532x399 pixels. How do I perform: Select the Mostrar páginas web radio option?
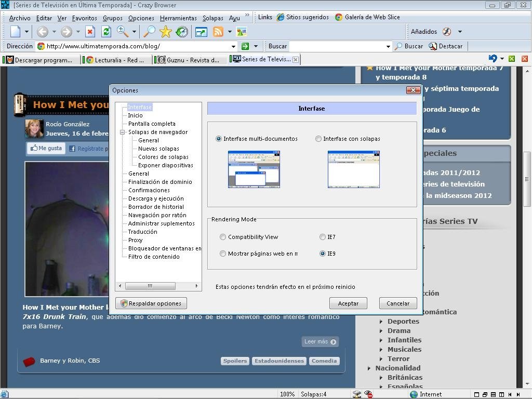click(222, 254)
